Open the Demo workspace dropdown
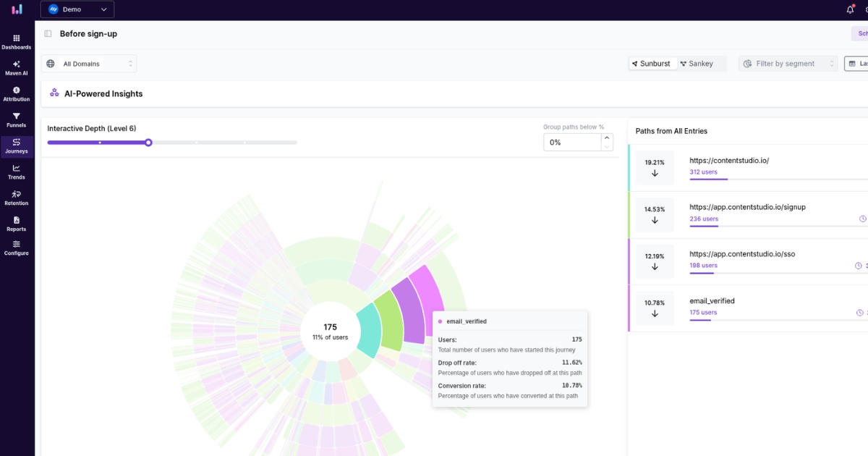The width and height of the screenshot is (868, 456). 77,9
